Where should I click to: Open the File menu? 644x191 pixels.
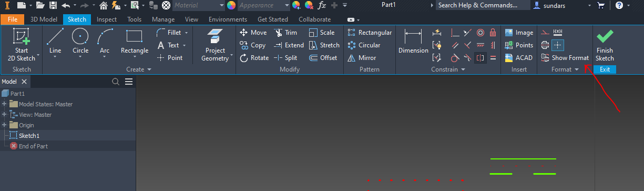point(13,19)
